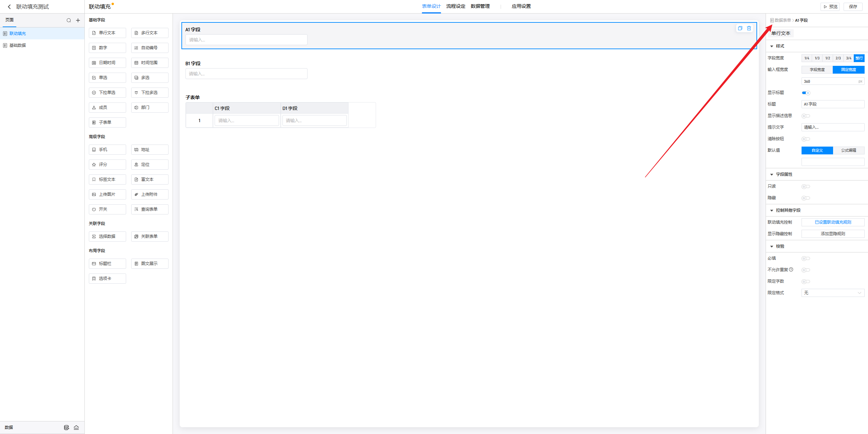Delete A1 字段 with trash icon
This screenshot has width=868, height=434.
[x=749, y=28]
